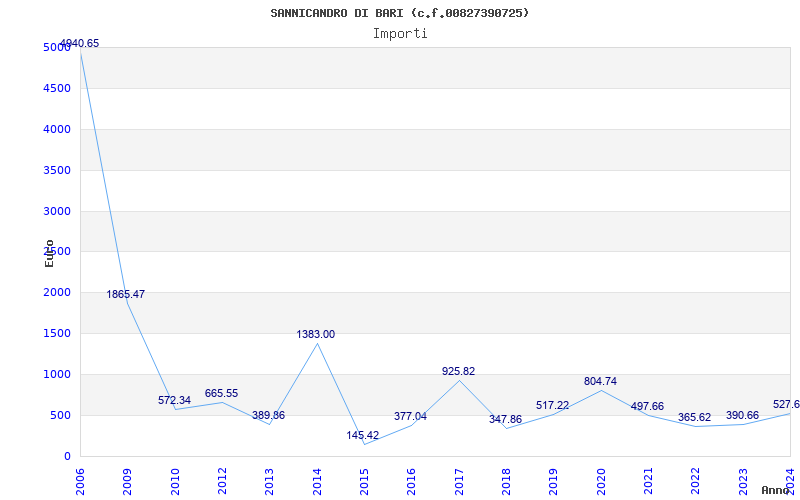Viewport: 800px width, 500px height.
Task: Click the 517.22 data label
Action: 553,405
